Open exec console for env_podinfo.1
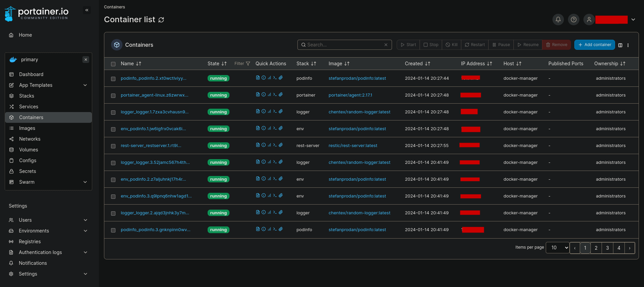Image resolution: width=644 pixels, height=287 pixels. click(x=275, y=128)
